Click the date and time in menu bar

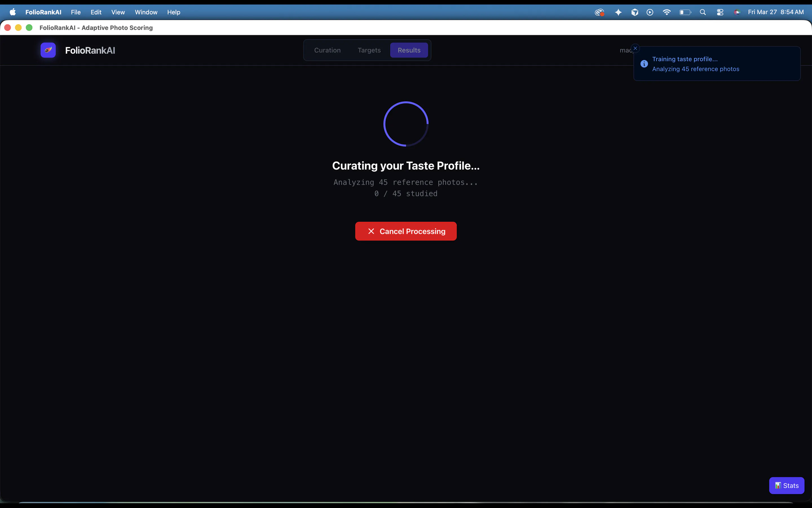coord(776,12)
